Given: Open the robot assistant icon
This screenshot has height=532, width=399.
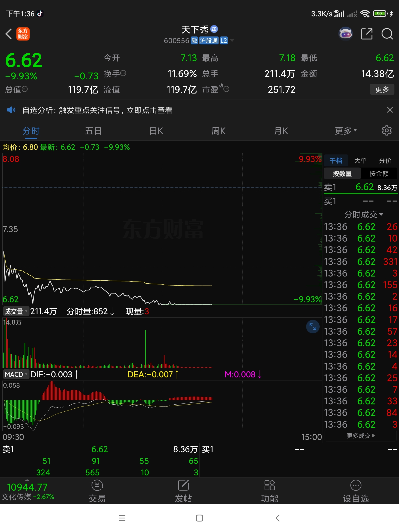Looking at the screenshot, I should (x=346, y=34).
